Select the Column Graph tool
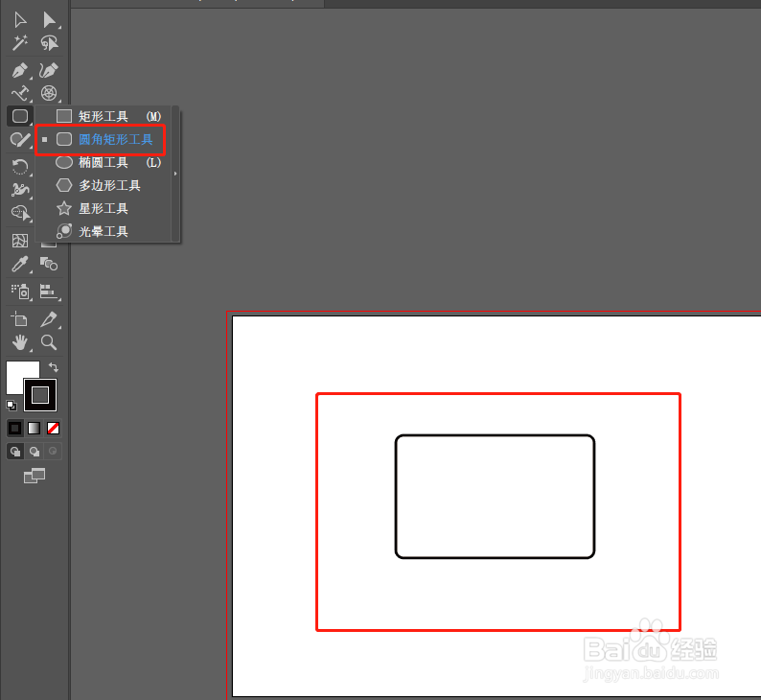The image size is (761, 700). coord(49,292)
